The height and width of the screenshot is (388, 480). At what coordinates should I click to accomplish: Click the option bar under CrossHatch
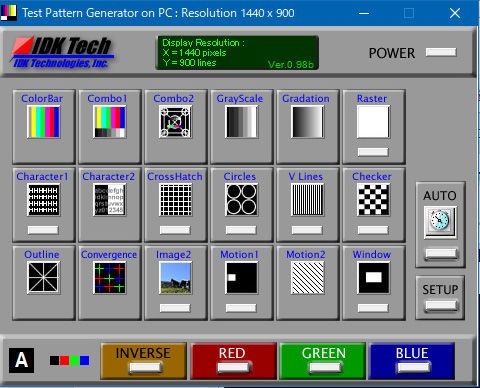pos(175,230)
